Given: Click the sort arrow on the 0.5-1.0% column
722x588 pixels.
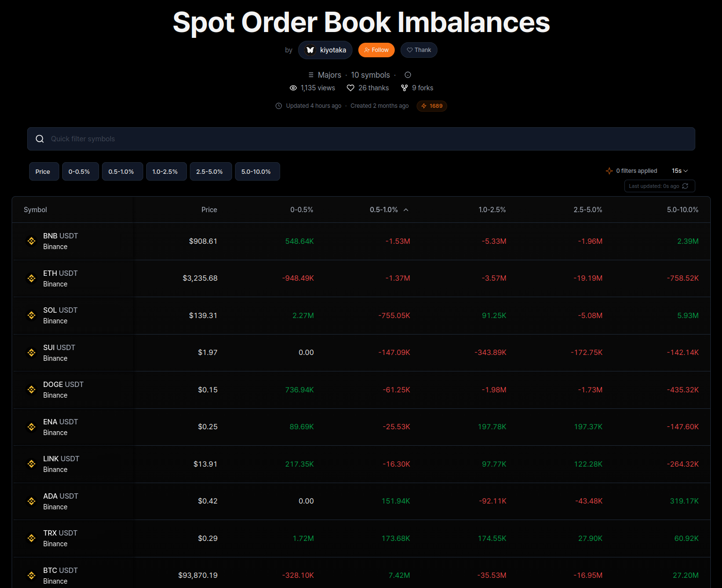Looking at the screenshot, I should coord(406,210).
